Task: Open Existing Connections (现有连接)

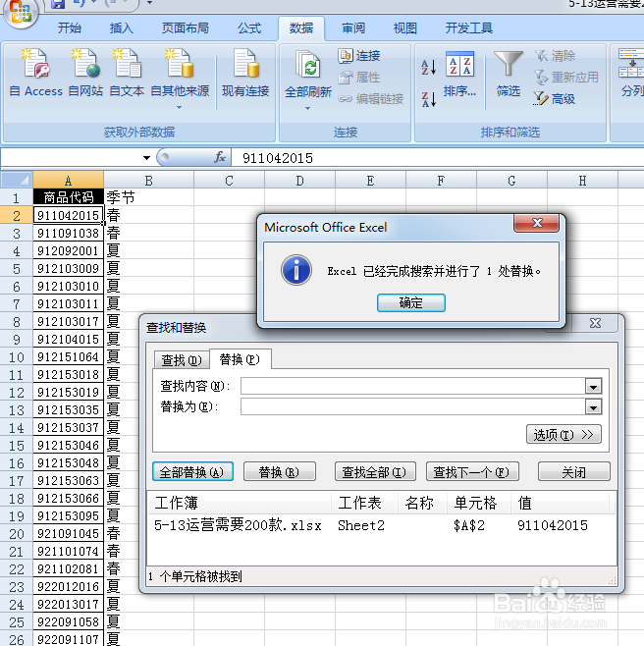Action: (x=245, y=73)
